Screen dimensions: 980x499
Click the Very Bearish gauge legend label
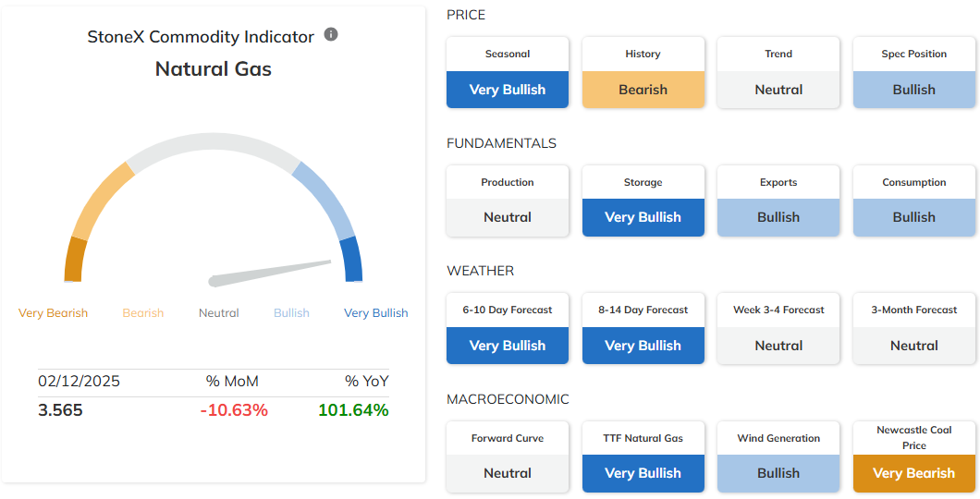pos(53,313)
